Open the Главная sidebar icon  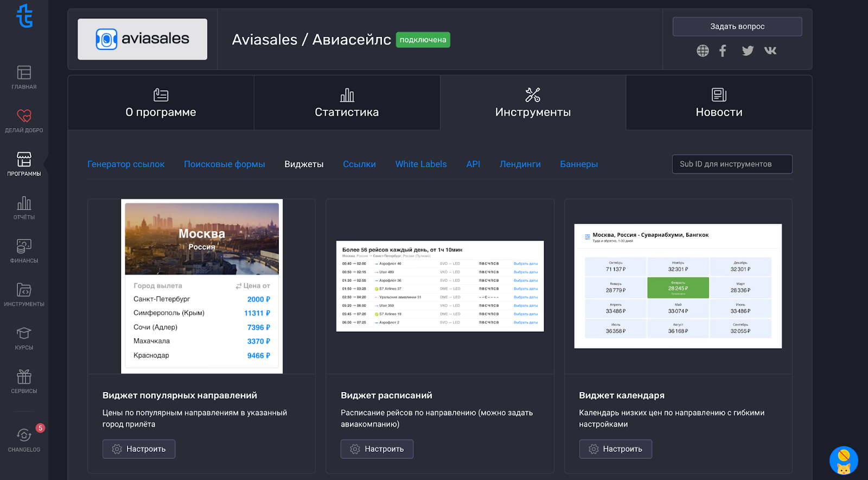[24, 77]
